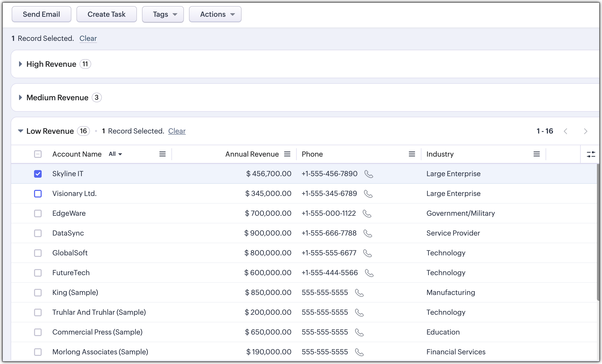Click the Phone column menu icon
Screen dimensions: 602x364
tap(412, 154)
